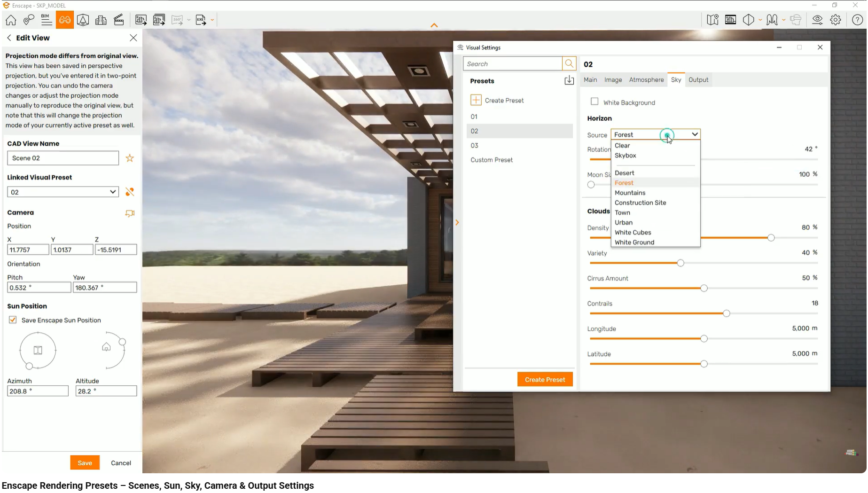Click the orange Create Preset button

pyautogui.click(x=545, y=380)
